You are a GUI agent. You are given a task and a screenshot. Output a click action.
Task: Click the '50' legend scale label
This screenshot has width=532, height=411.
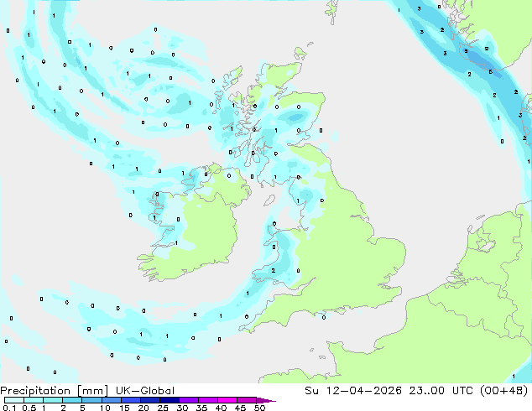click(259, 408)
